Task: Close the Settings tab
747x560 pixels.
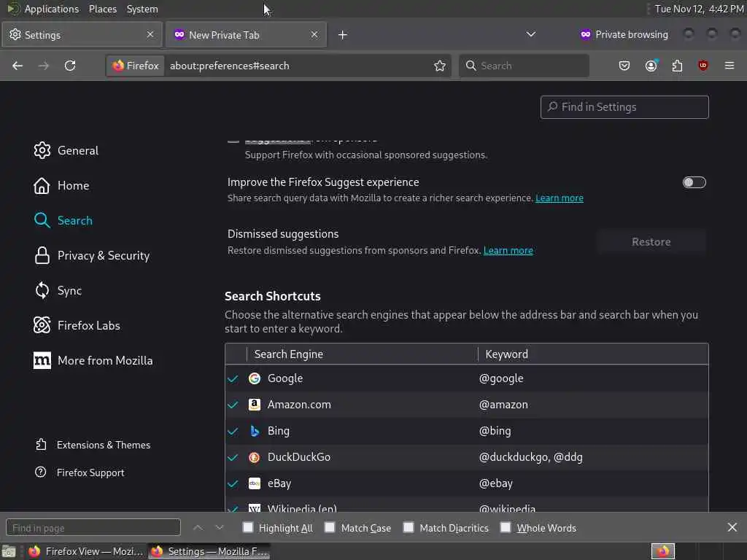Action: point(150,34)
